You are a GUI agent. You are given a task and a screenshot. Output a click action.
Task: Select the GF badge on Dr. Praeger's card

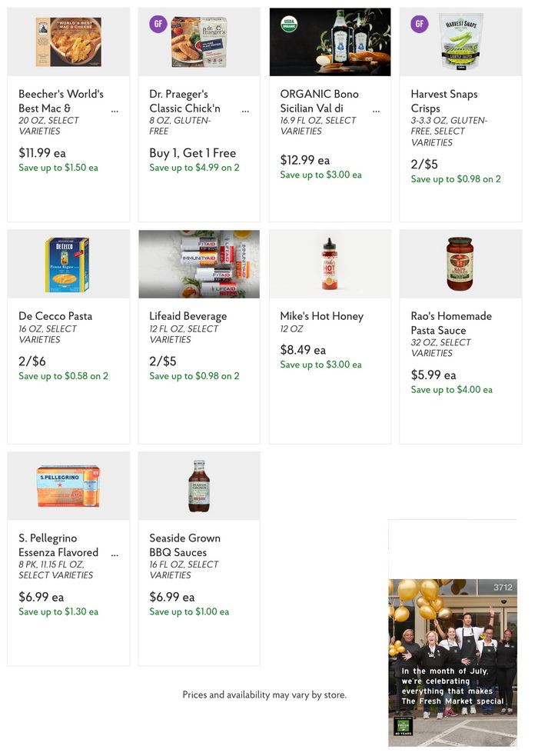pyautogui.click(x=158, y=24)
